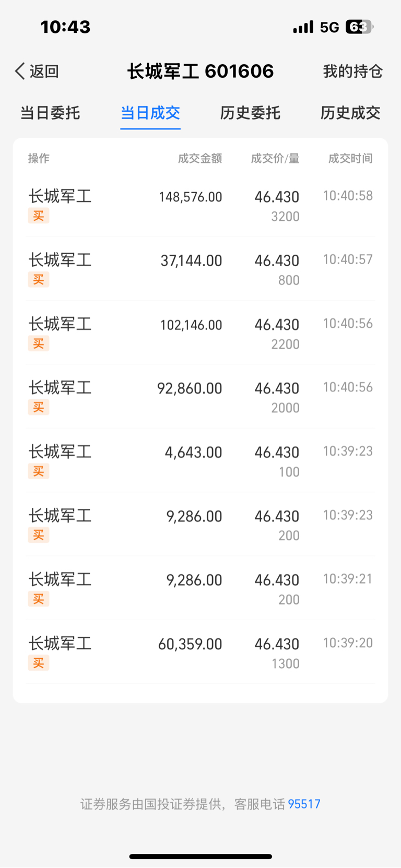
Task: Tap the cellular signal bars icon
Action: click(303, 27)
